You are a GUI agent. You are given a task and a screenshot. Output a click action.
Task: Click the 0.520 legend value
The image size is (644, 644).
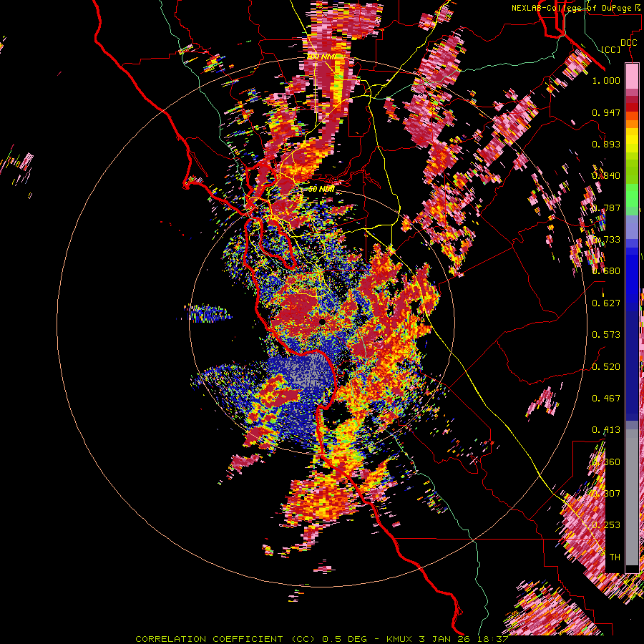(x=606, y=367)
